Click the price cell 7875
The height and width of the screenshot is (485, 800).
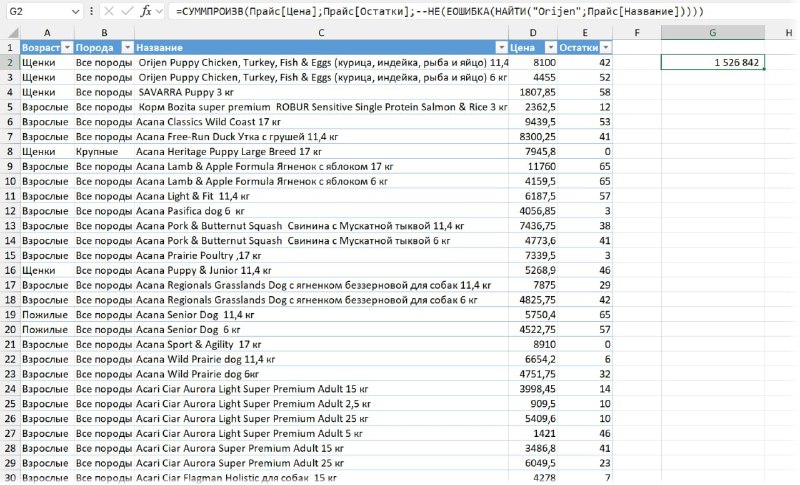pyautogui.click(x=533, y=285)
